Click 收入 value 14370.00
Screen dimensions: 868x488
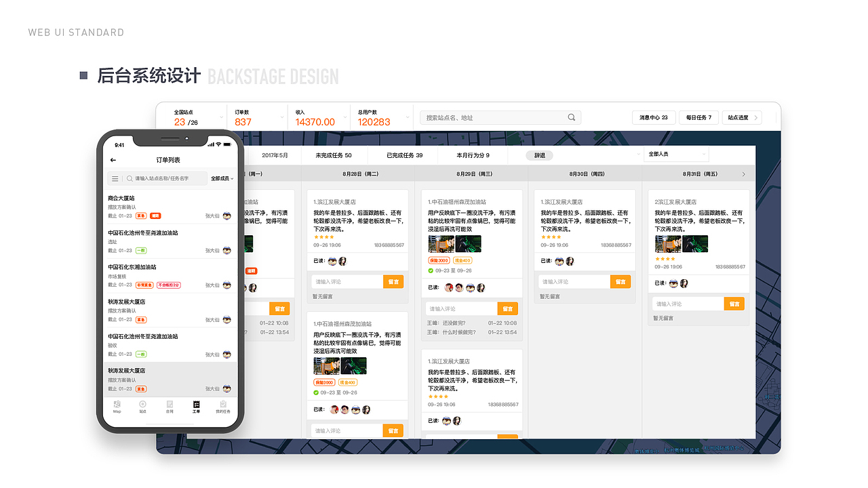[x=315, y=122]
